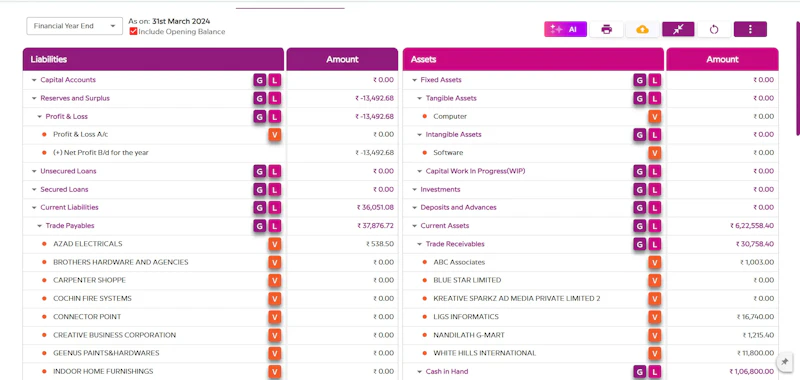Click G icon for Capital Accounts
Viewport: 800px width, 380px height.
(260, 80)
